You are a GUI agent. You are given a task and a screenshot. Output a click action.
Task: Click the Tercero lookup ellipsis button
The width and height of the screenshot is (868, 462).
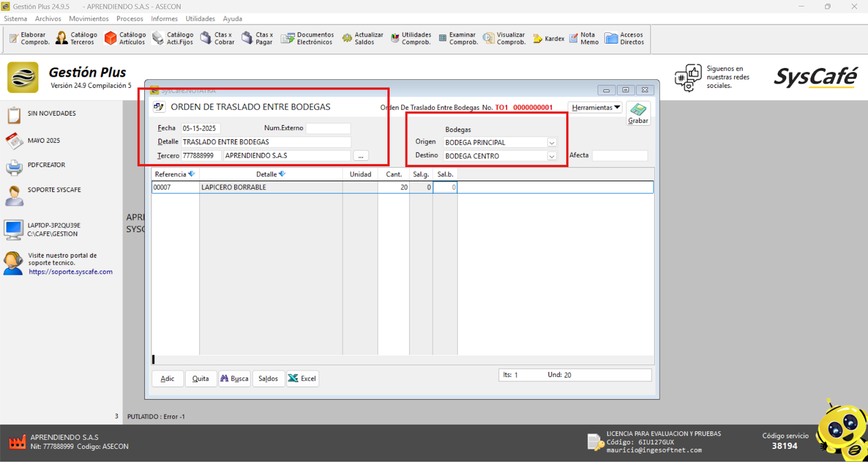coord(361,156)
